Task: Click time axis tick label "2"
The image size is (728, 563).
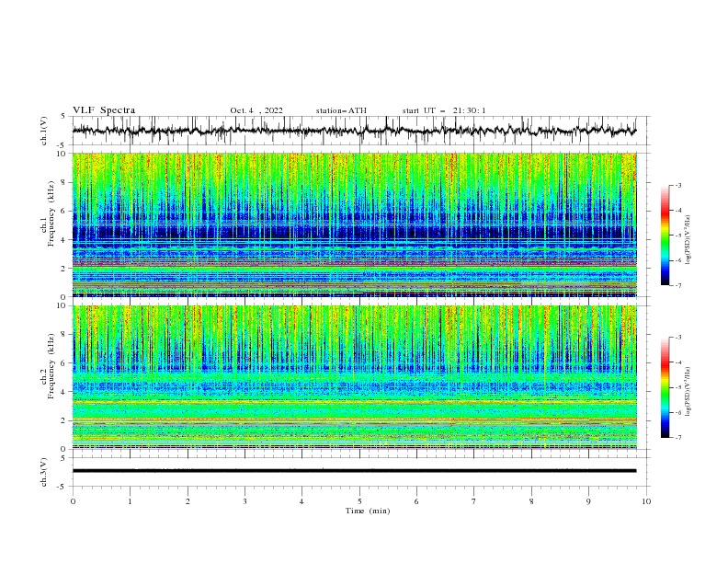Action: (x=188, y=501)
